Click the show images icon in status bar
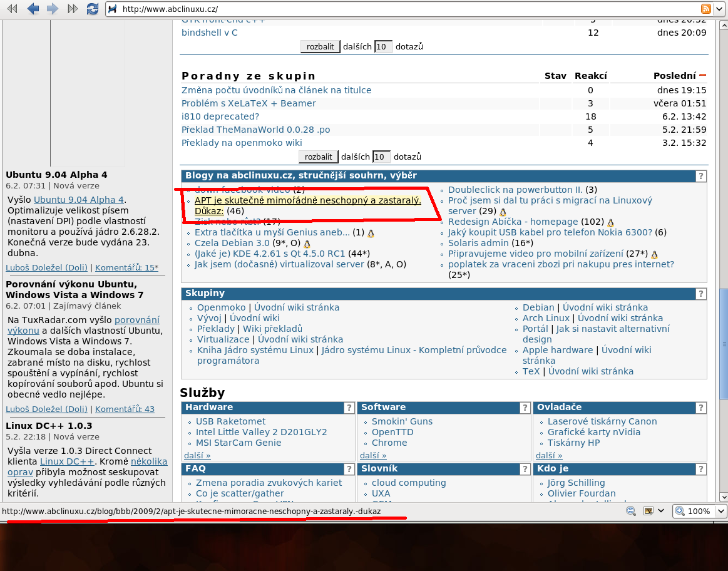The width and height of the screenshot is (728, 571). (649, 511)
